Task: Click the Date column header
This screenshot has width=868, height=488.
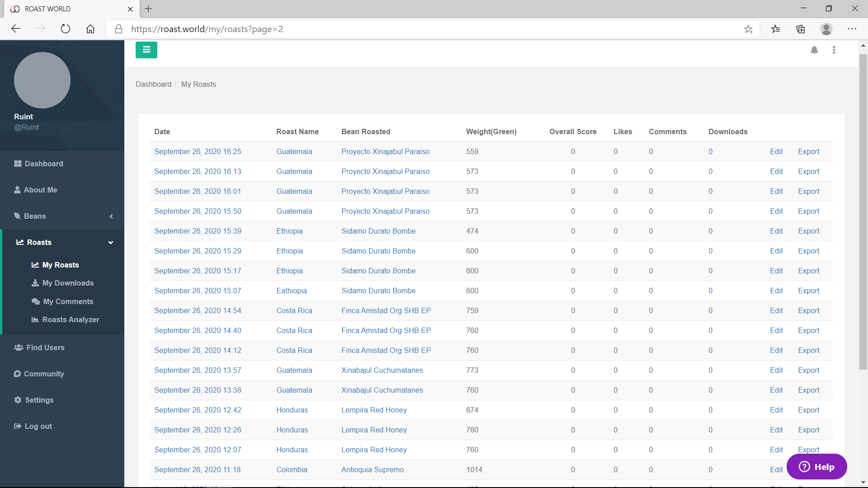Action: pyautogui.click(x=162, y=131)
